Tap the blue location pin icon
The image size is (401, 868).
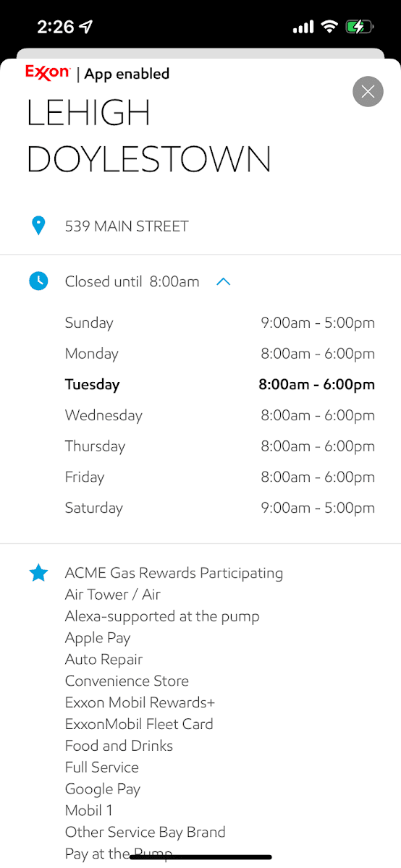click(x=38, y=226)
